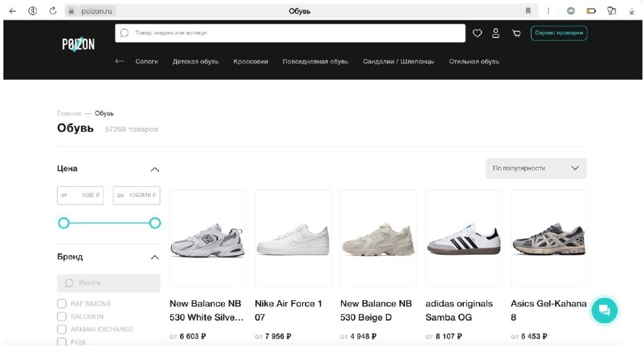Image resolution: width=644 pixels, height=351 pixels.
Task: Click the Обувь breadcrumb text
Action: 105,113
